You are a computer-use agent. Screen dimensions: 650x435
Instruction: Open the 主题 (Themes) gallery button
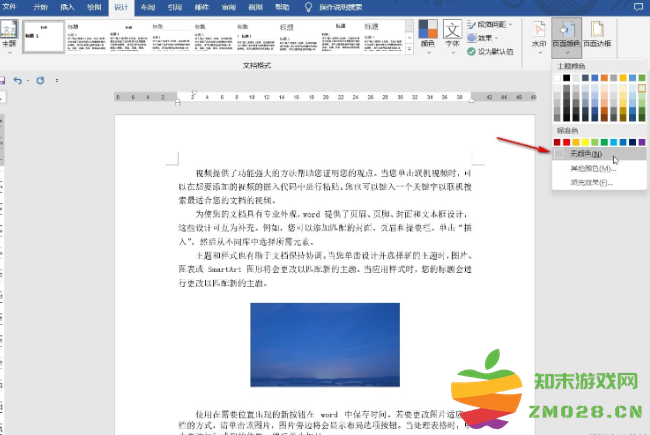(9, 37)
